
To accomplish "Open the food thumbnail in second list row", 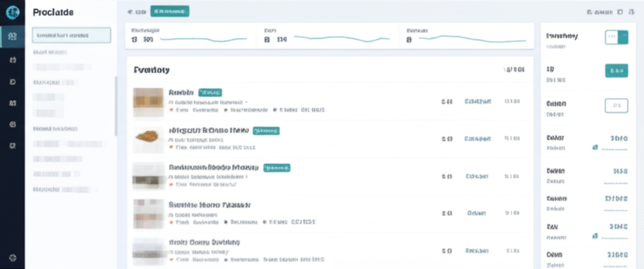I will click(147, 136).
